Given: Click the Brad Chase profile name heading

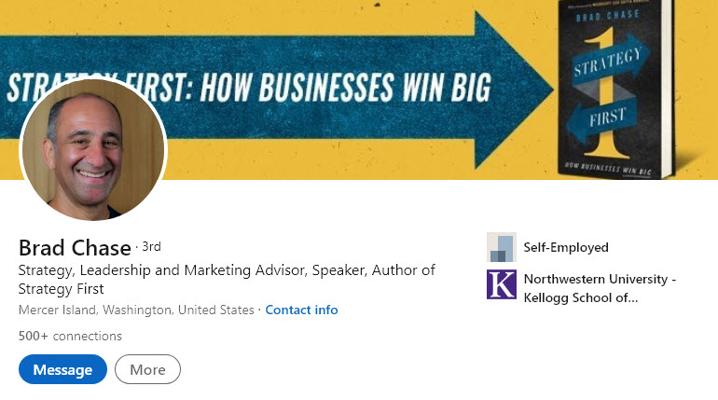Looking at the screenshot, I should coord(75,248).
